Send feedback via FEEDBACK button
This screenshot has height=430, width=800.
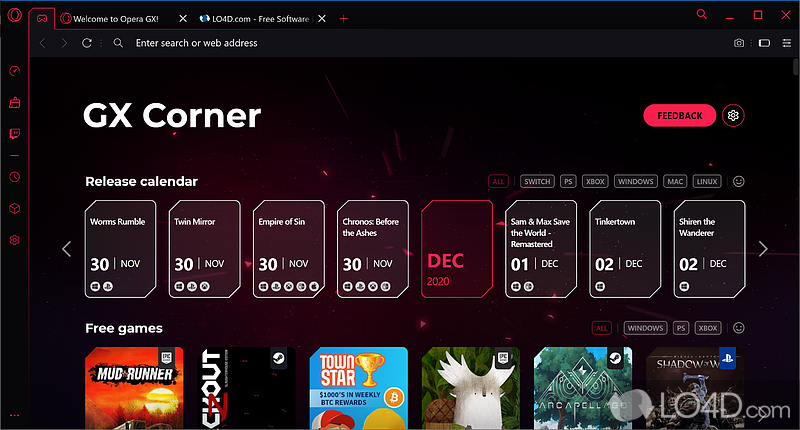[x=680, y=115]
